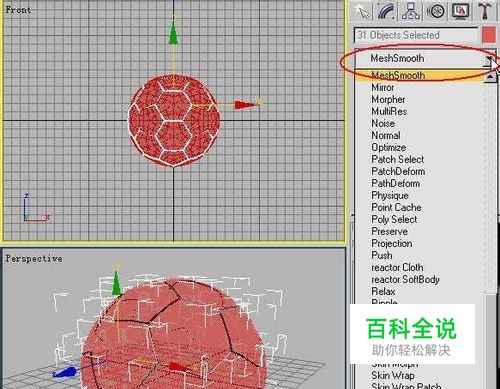The width and height of the screenshot is (500, 389).
Task: Choose Morpher from the modifier list
Action: (388, 99)
